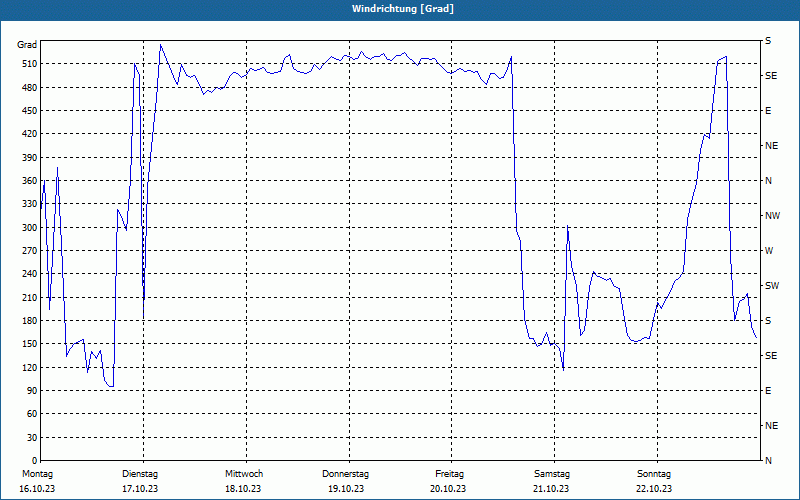This screenshot has height=500, width=800.
Task: Click the 'Montag' day label
Action: 37,474
